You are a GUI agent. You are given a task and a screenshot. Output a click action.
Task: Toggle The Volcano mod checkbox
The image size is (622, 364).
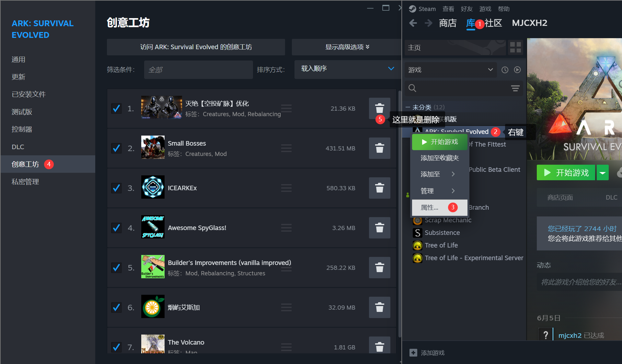click(x=116, y=347)
